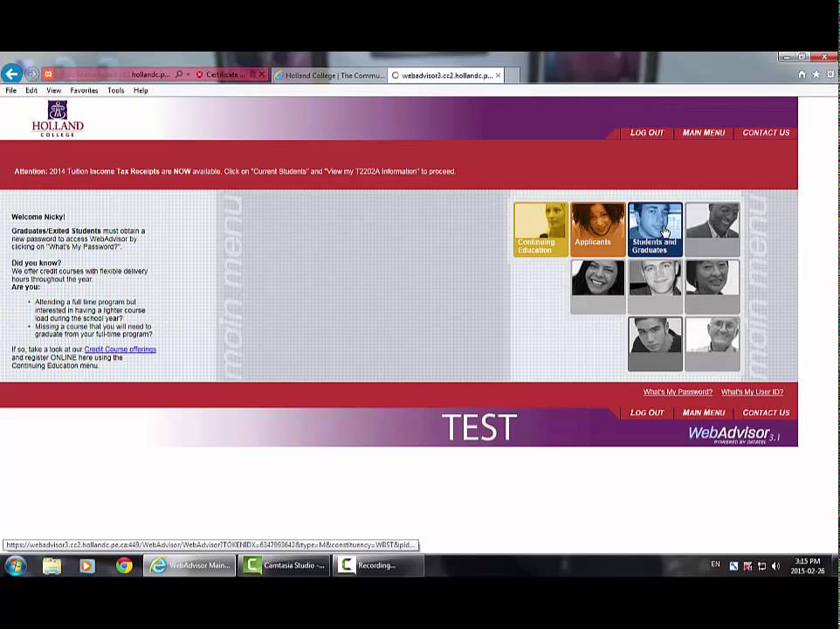
Task: Click the grey elderly man with glasses tile
Action: pyautogui.click(x=713, y=344)
